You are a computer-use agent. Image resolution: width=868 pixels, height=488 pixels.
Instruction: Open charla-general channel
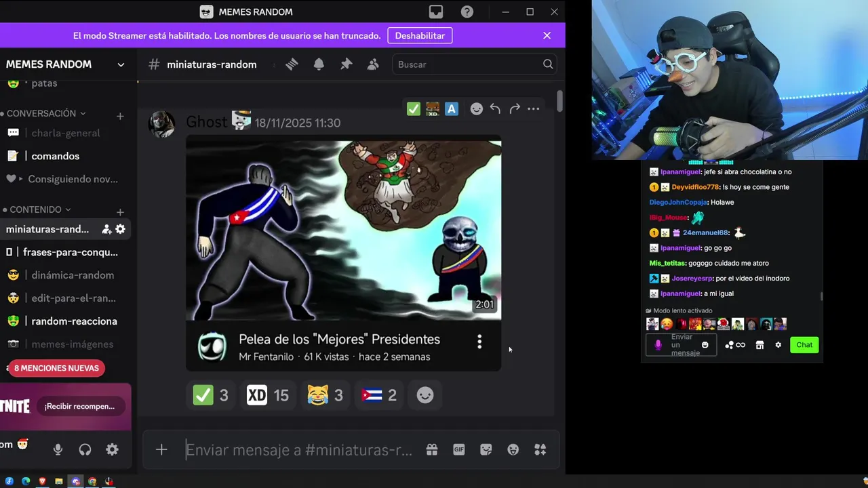click(66, 133)
